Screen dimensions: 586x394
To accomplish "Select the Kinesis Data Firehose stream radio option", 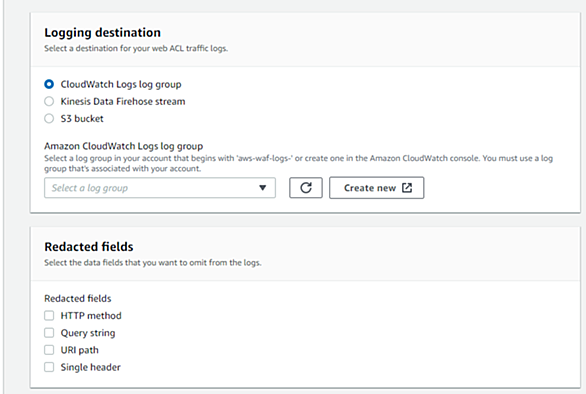I will pos(49,101).
